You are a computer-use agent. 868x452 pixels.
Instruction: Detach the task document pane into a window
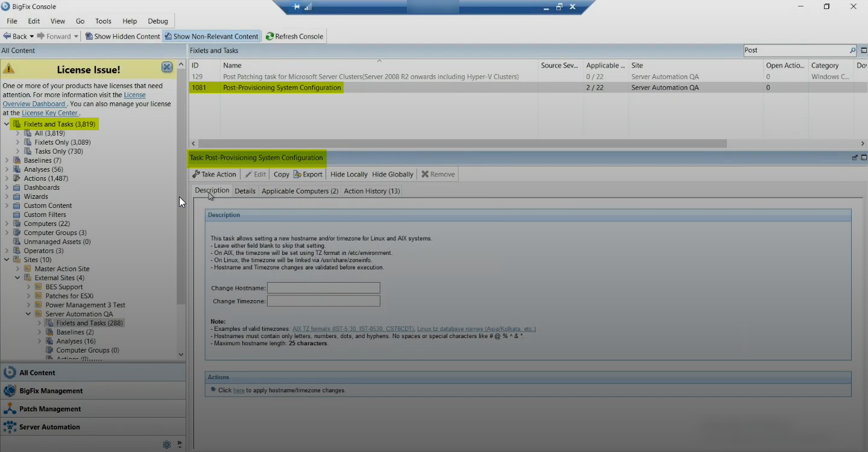(x=855, y=157)
